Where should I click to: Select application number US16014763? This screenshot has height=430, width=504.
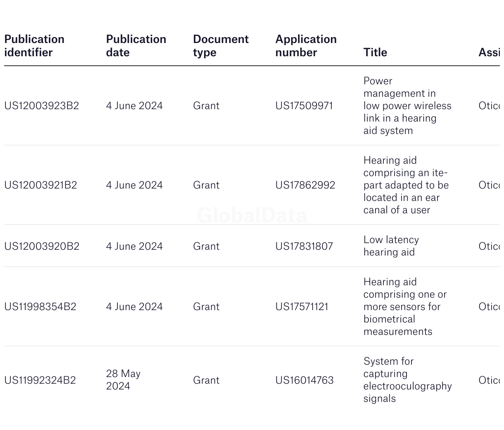tap(304, 380)
